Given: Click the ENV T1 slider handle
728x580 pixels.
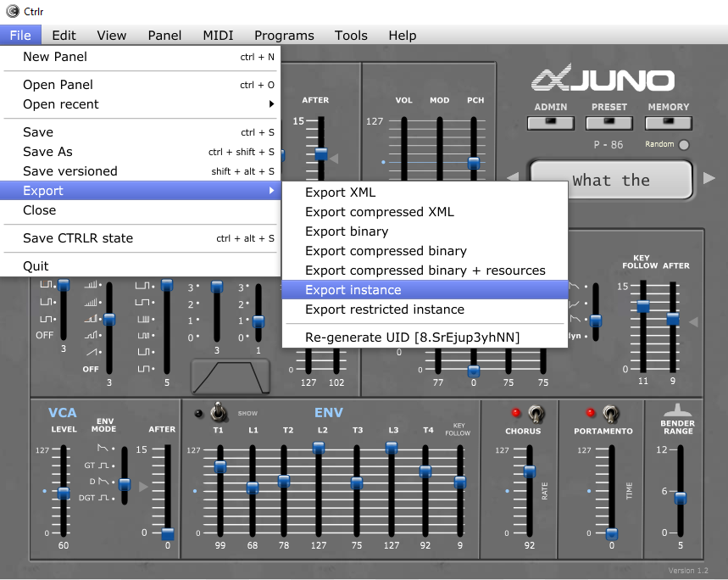Looking at the screenshot, I should pos(220,466).
